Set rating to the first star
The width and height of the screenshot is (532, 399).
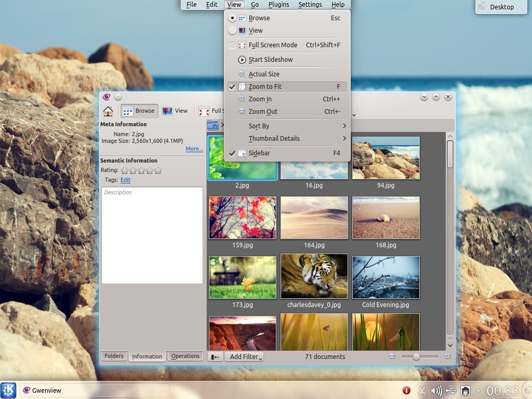click(x=125, y=170)
